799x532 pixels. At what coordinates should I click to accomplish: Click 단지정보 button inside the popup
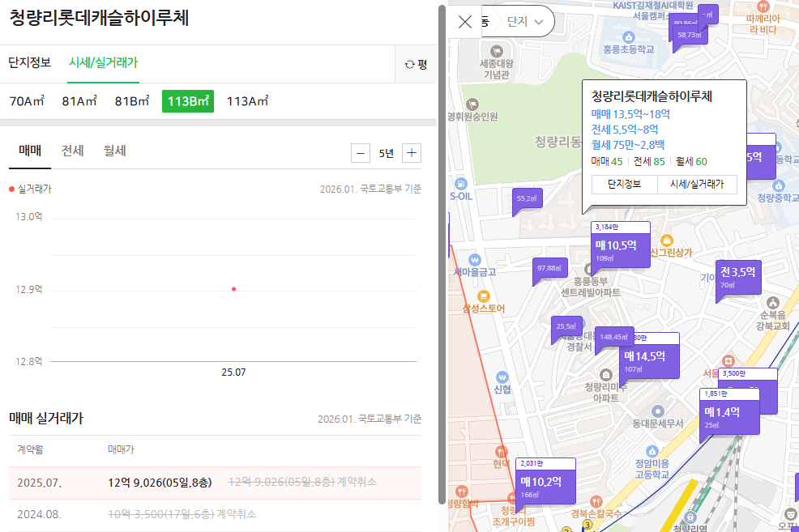[622, 184]
